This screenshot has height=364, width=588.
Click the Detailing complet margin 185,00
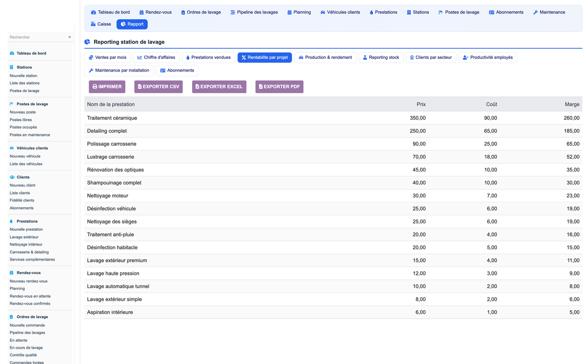tap(571, 131)
